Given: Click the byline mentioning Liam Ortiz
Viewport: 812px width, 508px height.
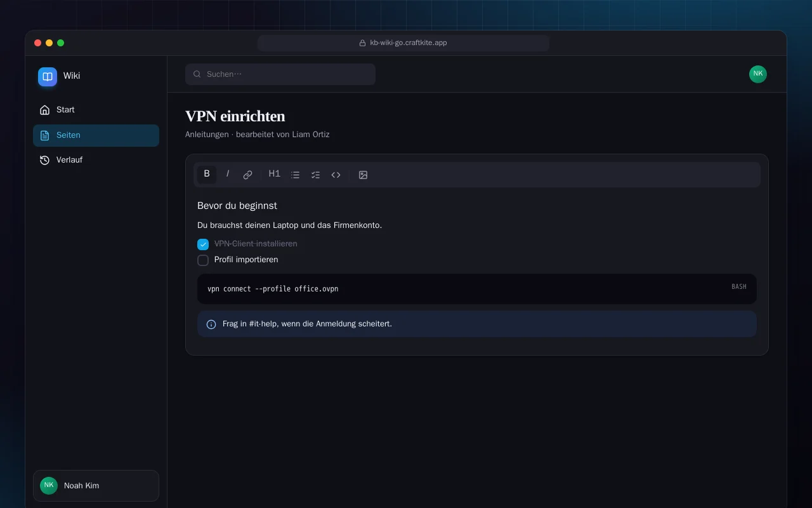Looking at the screenshot, I should click(258, 135).
